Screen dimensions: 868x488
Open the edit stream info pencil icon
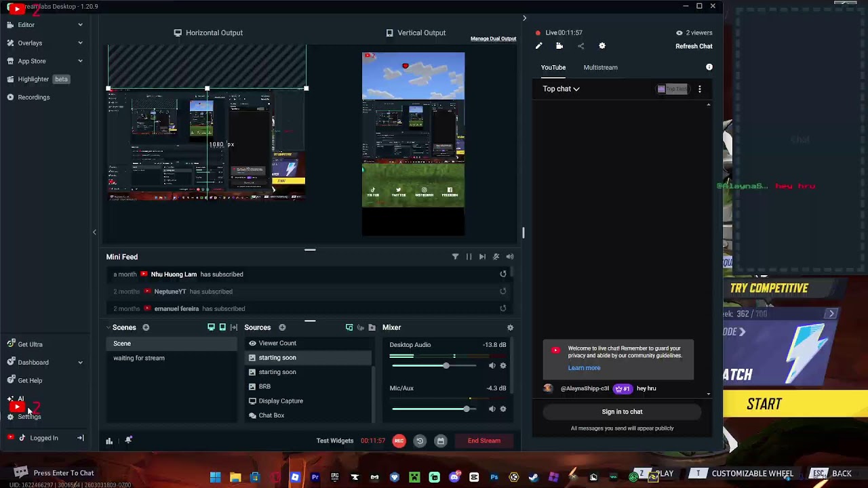[x=538, y=46]
